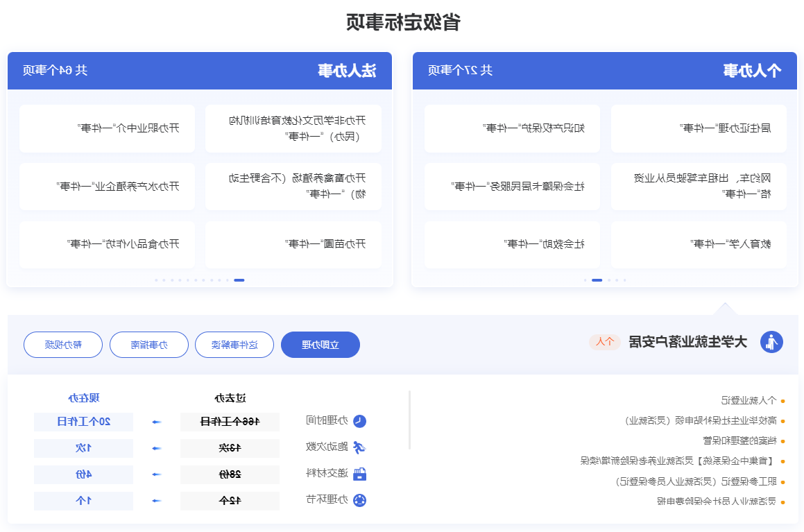
Task: Click the person icon beside 大学生就业落户安居
Action: (771, 342)
